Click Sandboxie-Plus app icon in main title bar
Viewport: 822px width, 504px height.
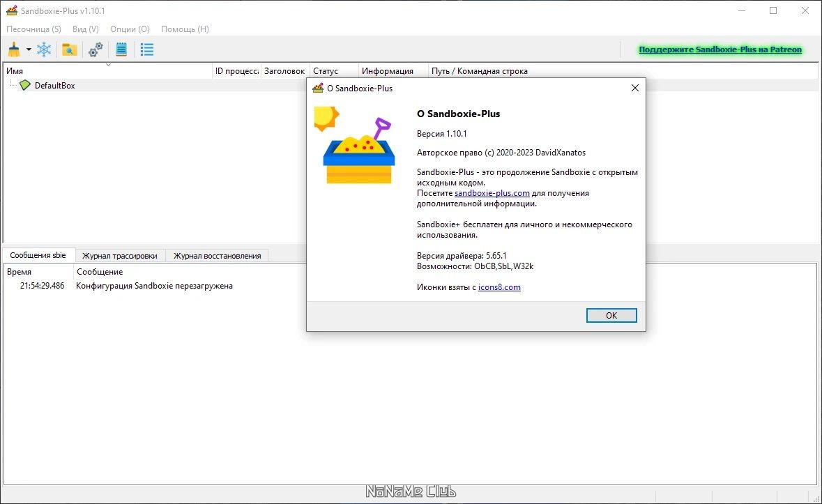coord(12,10)
